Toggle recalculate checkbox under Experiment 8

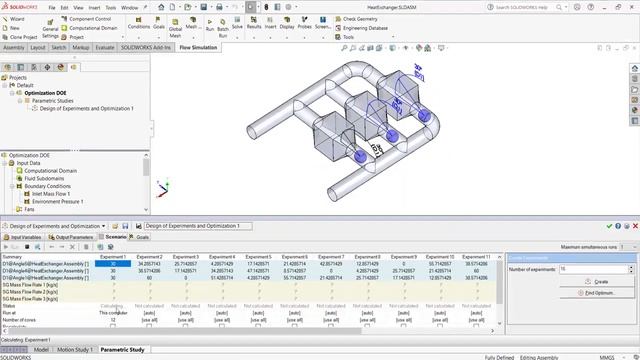(x=367, y=326)
